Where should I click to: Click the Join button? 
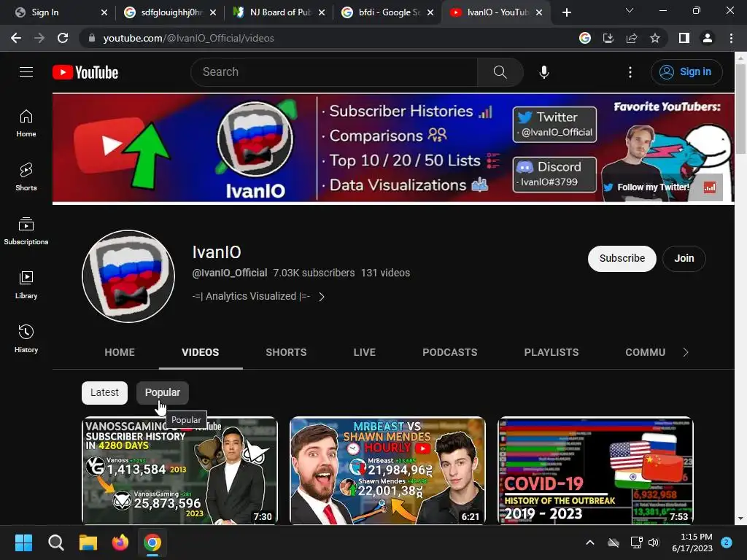[684, 258]
